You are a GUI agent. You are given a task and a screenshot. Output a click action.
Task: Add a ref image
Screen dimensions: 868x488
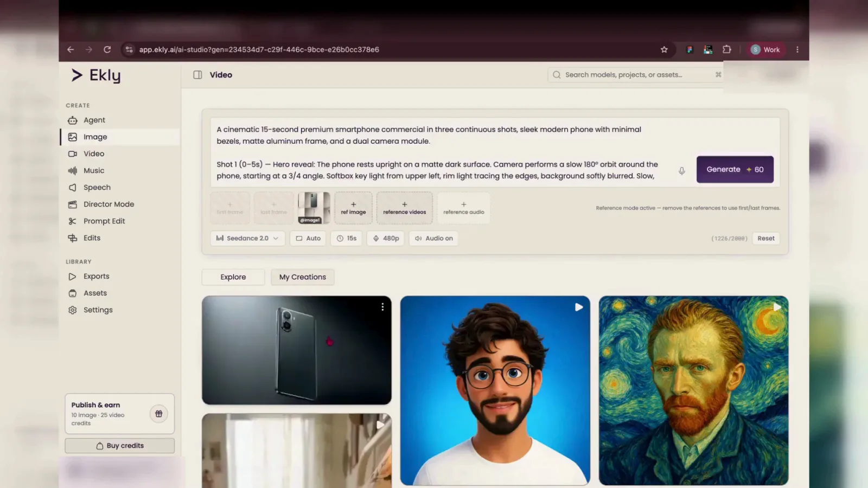(353, 208)
